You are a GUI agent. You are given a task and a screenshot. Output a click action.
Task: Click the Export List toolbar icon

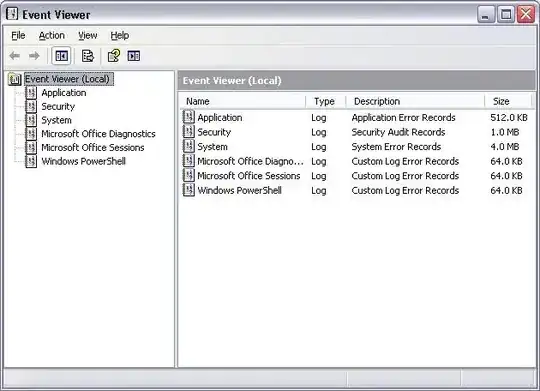[x=87, y=55]
